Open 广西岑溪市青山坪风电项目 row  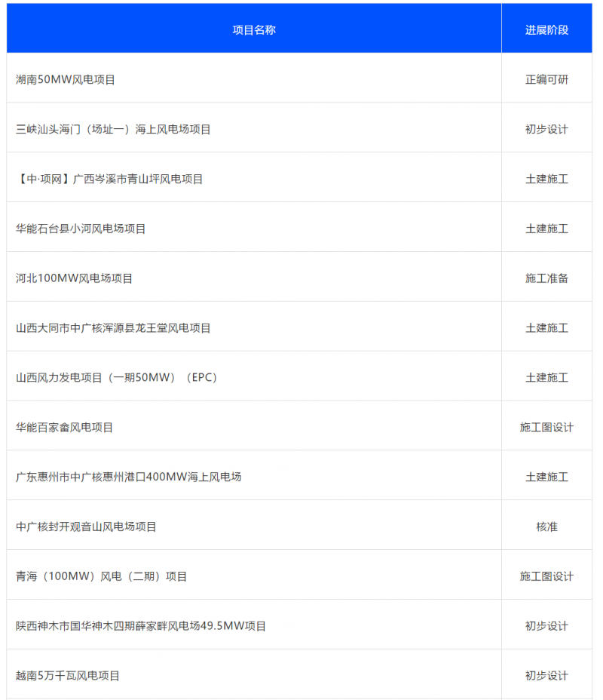point(109,179)
